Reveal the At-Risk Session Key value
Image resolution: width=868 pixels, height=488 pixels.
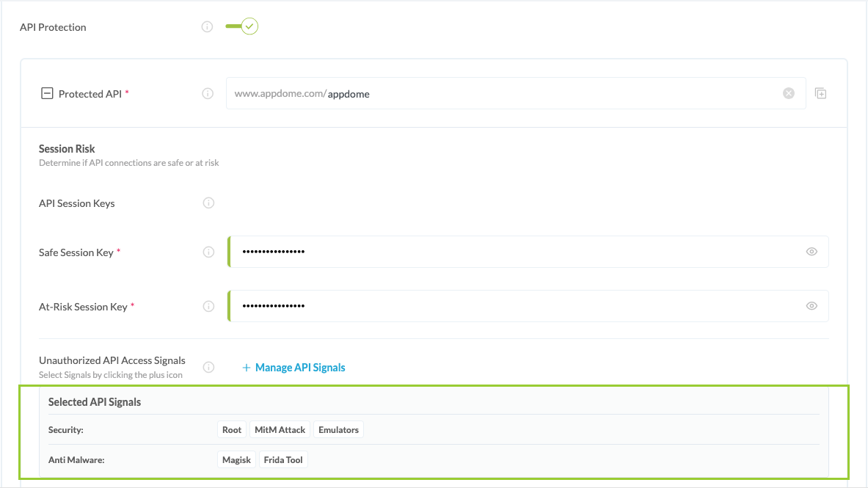(x=812, y=306)
